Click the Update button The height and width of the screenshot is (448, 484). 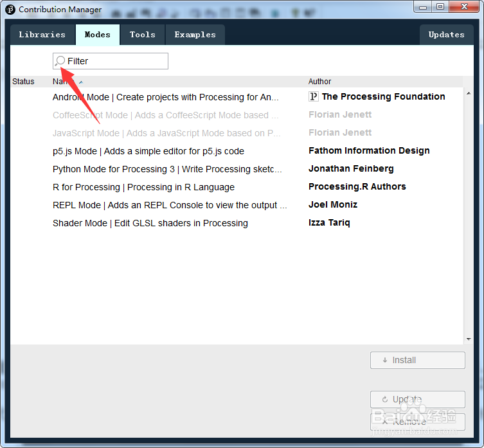tap(418, 399)
